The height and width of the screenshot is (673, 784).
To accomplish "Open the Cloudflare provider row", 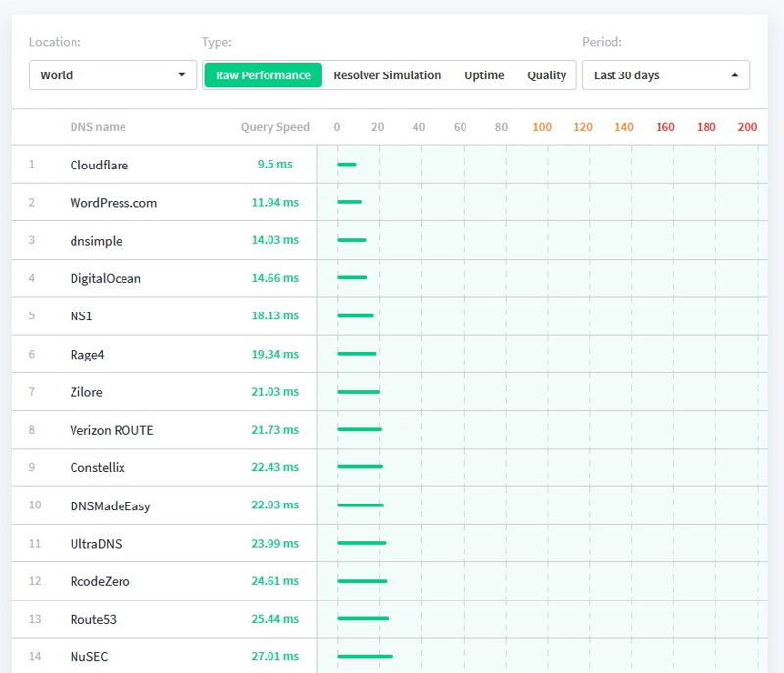I will tap(99, 165).
